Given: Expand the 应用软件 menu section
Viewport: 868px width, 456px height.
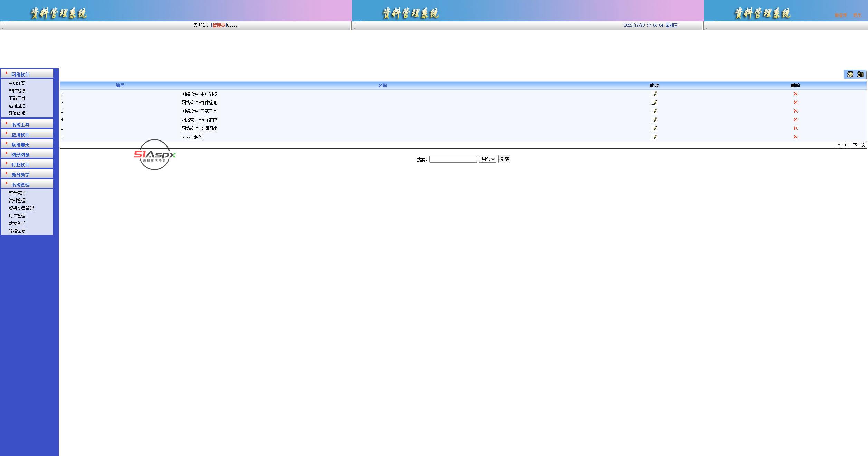Looking at the screenshot, I should pos(20,135).
